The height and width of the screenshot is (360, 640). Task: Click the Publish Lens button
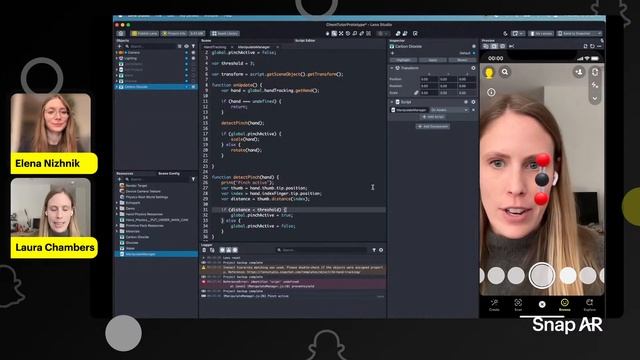click(x=144, y=33)
